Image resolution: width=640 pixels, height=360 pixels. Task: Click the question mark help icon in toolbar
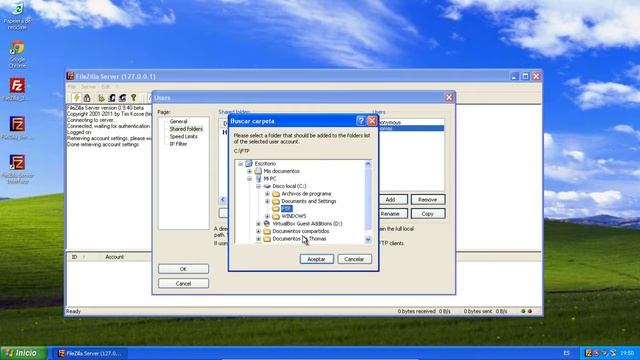tap(133, 98)
